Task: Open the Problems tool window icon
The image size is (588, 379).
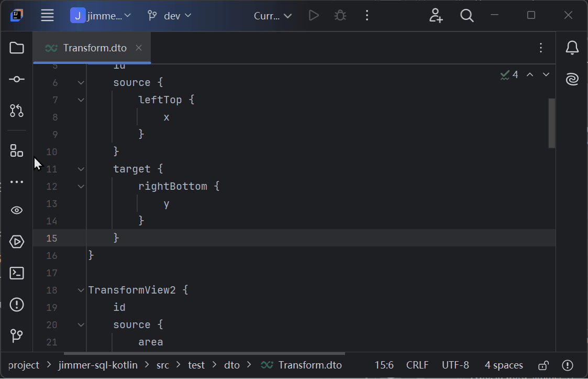Action: [x=17, y=305]
